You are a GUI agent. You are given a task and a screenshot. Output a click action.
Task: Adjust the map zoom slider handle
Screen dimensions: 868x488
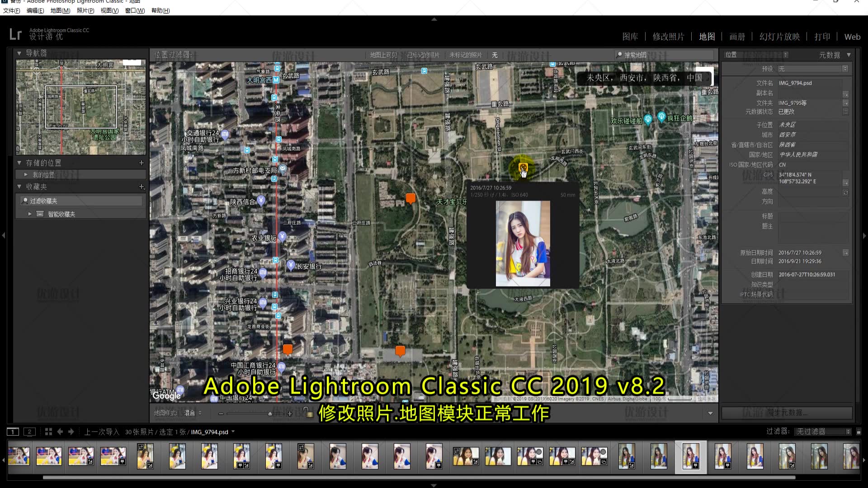click(x=270, y=413)
